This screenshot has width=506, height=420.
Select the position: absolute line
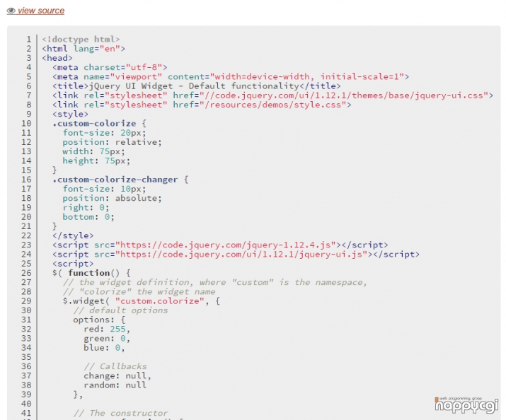(x=112, y=198)
